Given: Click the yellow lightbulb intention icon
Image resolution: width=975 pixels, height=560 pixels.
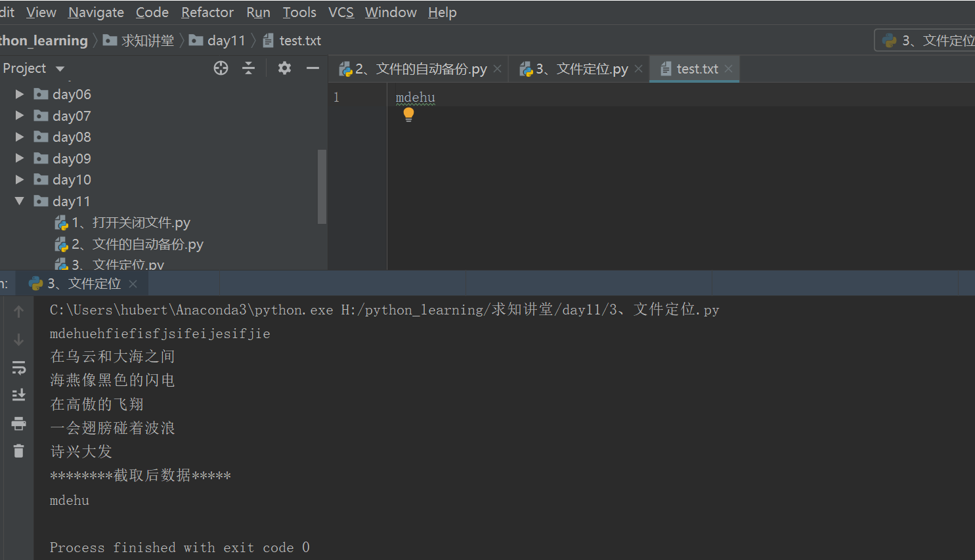Looking at the screenshot, I should pos(408,115).
